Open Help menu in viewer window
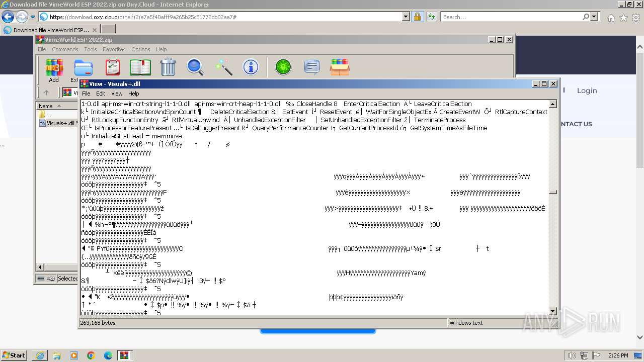 [x=133, y=94]
